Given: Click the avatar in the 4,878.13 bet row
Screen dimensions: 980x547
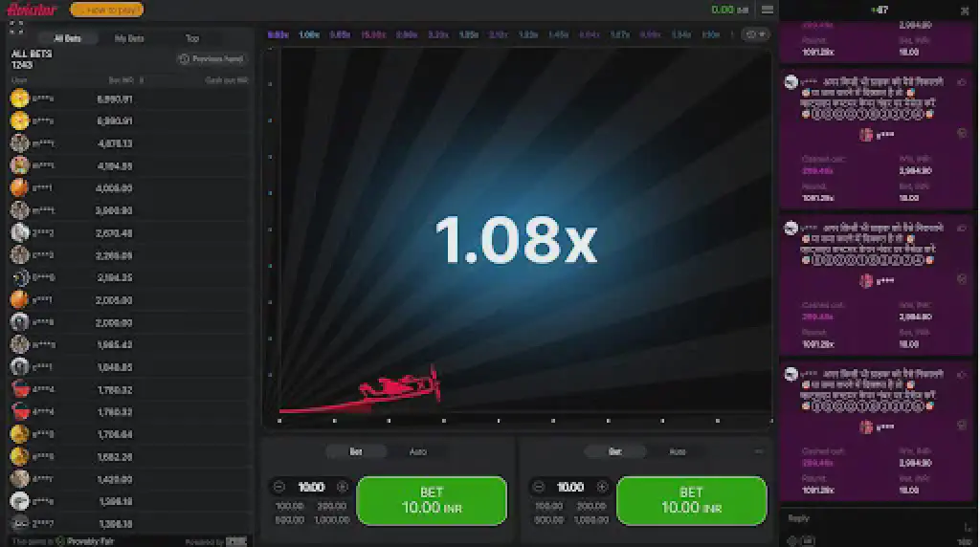Looking at the screenshot, I should tap(19, 143).
